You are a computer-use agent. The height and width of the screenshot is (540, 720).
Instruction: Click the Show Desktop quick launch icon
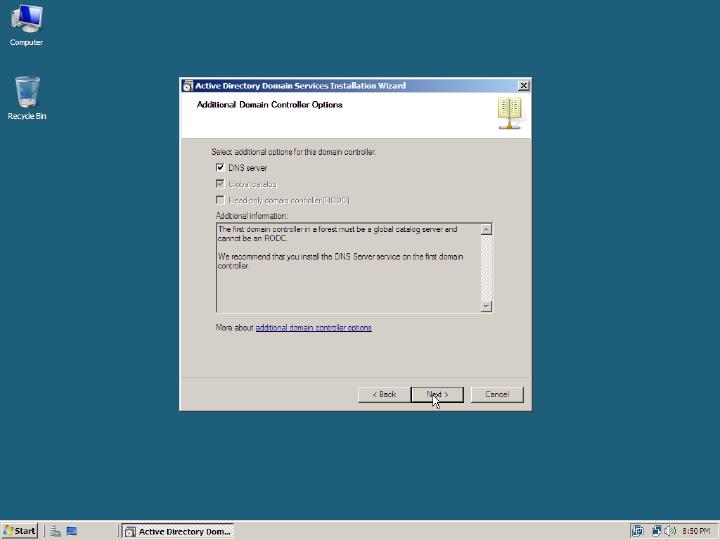tap(72, 531)
